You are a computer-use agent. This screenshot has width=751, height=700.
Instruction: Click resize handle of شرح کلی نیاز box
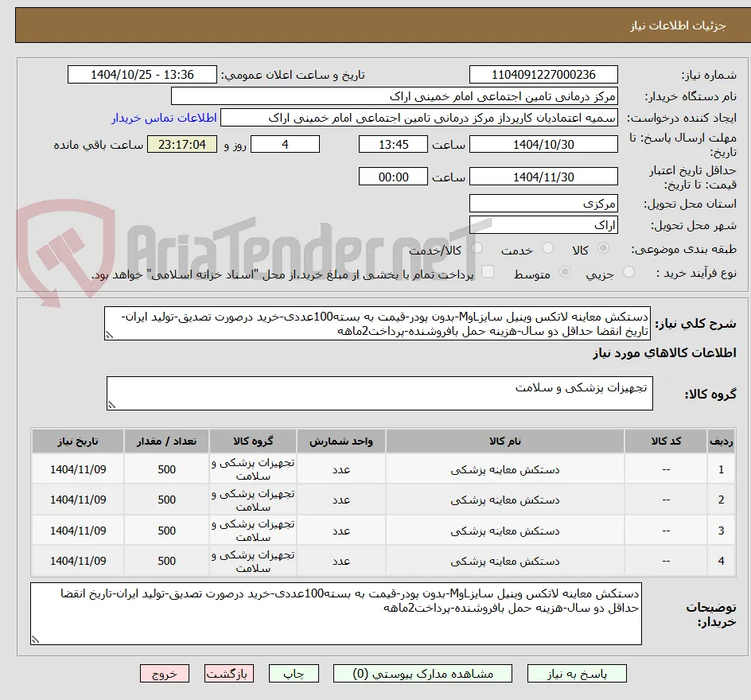click(109, 335)
